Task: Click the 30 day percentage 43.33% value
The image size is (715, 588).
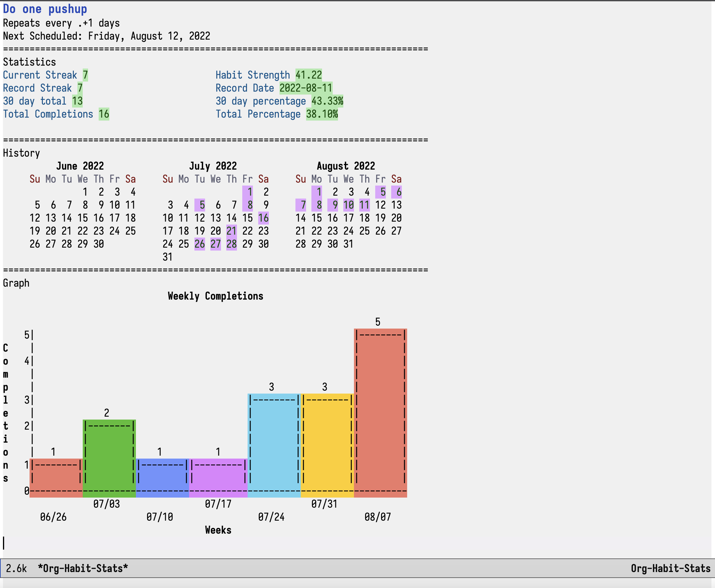Action: 327,101
